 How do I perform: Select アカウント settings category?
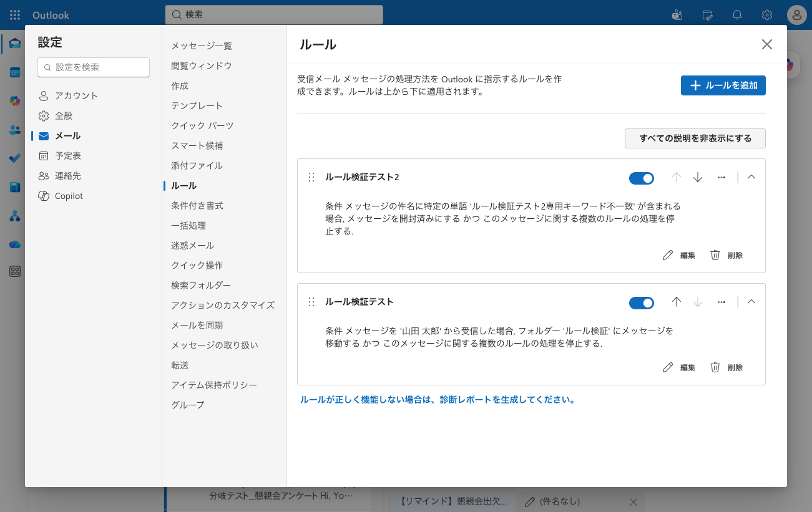pos(94,96)
